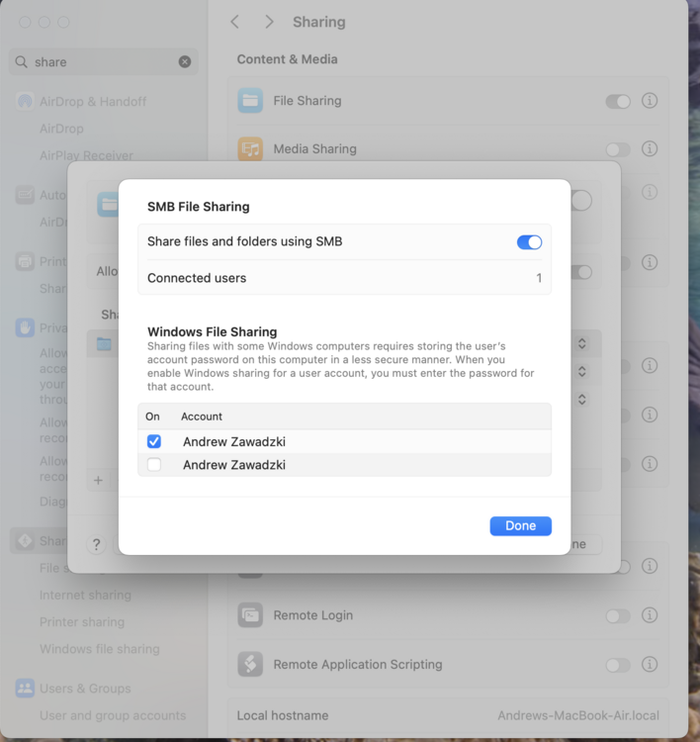Open AirDrop & Handoff in sidebar

pyautogui.click(x=93, y=101)
